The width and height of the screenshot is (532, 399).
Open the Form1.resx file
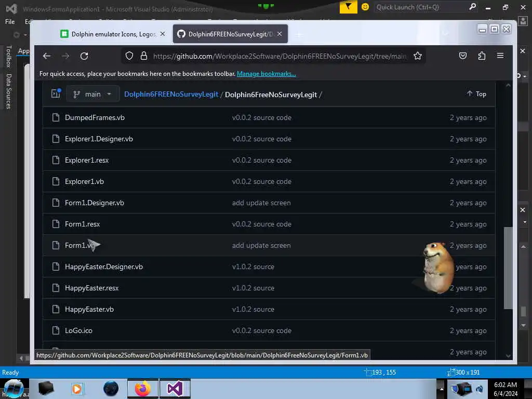[82, 224]
